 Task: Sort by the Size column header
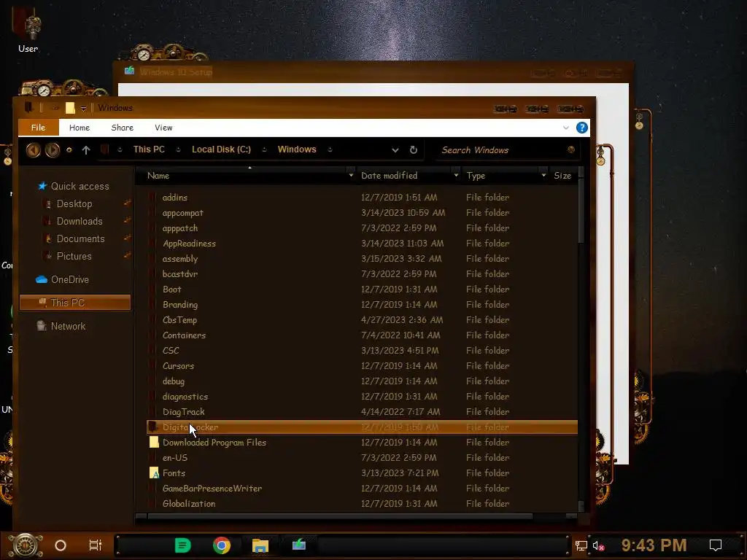tap(562, 175)
